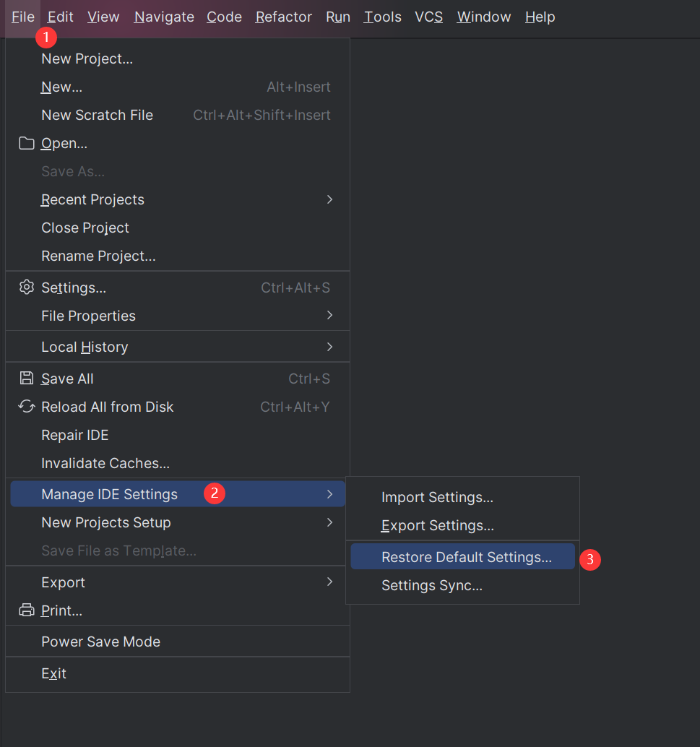700x747 pixels.
Task: Select Repair IDE
Action: pyautogui.click(x=75, y=435)
